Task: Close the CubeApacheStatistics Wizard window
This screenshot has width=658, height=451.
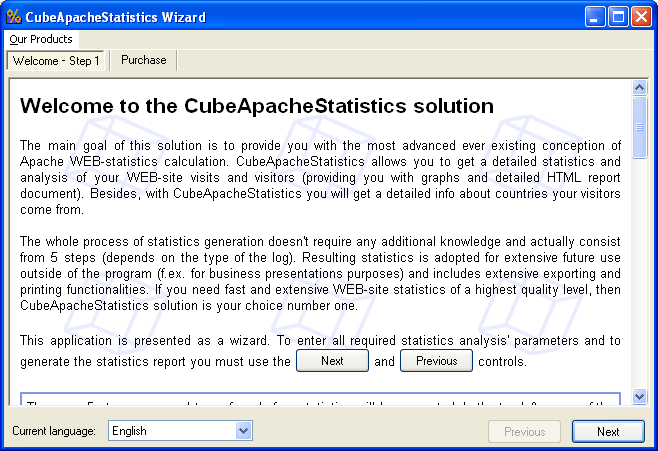Action: pos(642,17)
